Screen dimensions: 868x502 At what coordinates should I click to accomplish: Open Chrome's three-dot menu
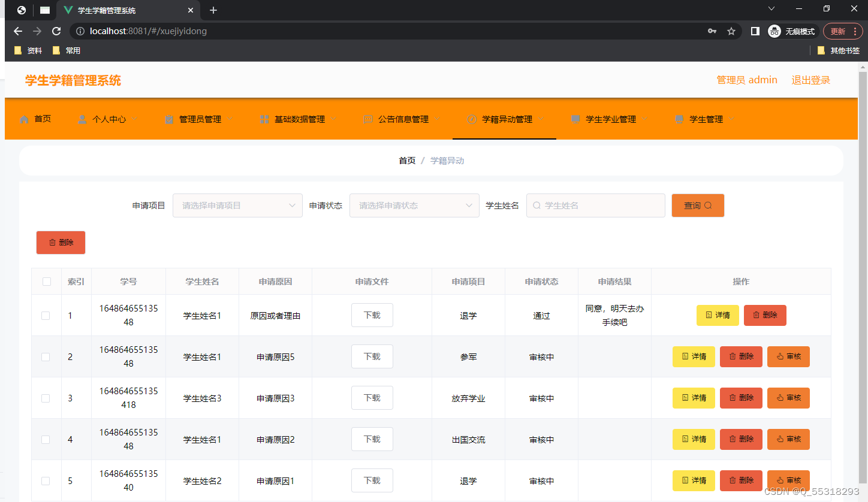[855, 31]
